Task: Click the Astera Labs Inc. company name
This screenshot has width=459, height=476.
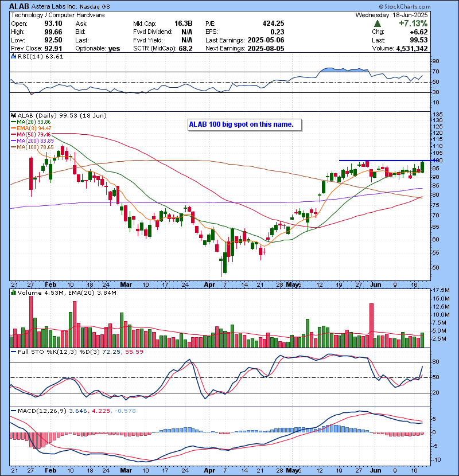Action: [56, 7]
